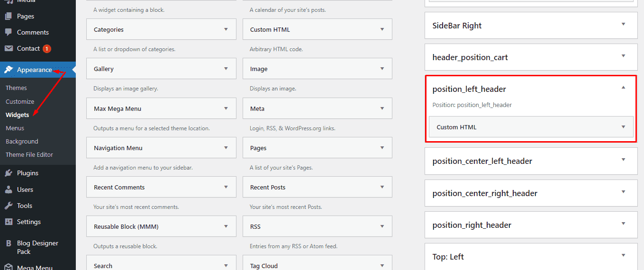Click the Appearance paintbrush icon
Image resolution: width=644 pixels, height=270 pixels.
[x=9, y=70]
